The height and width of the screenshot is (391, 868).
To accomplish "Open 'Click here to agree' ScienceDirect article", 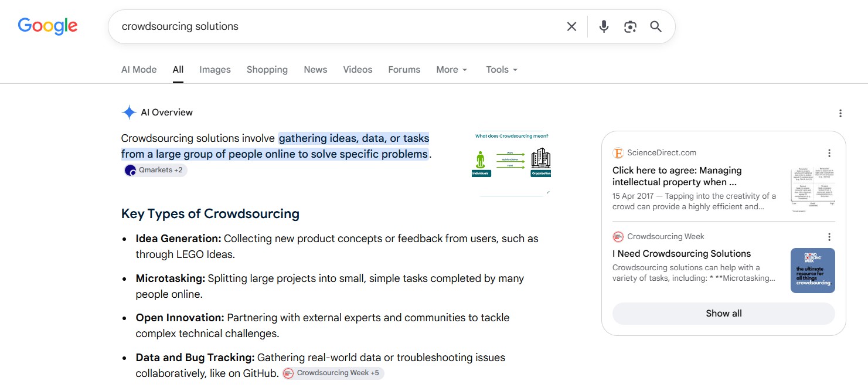I will 677,176.
